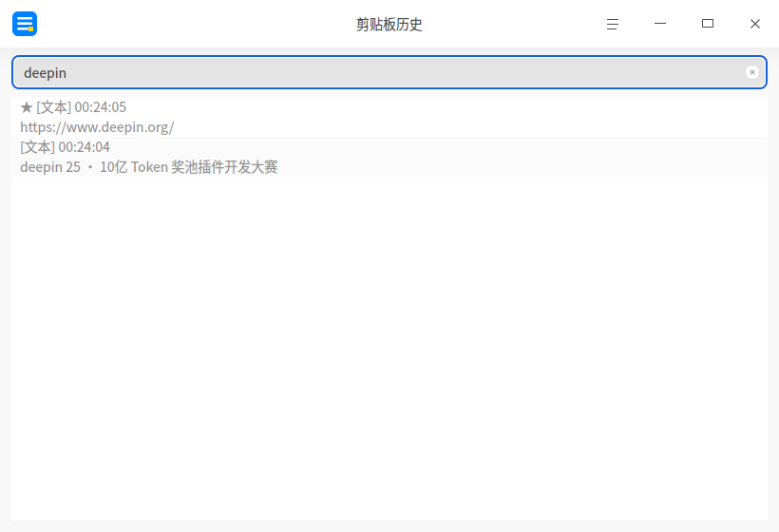Open the hamburger main menu
The image size is (779, 532).
(x=613, y=24)
